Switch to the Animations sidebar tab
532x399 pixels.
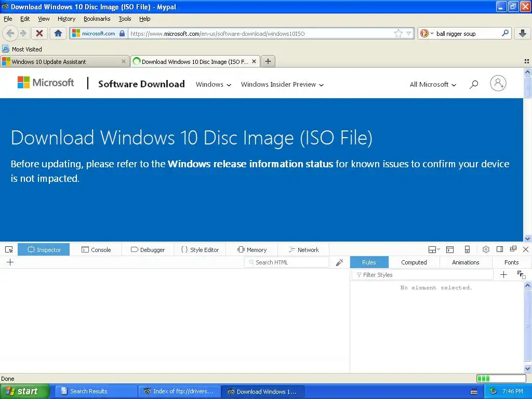(465, 262)
